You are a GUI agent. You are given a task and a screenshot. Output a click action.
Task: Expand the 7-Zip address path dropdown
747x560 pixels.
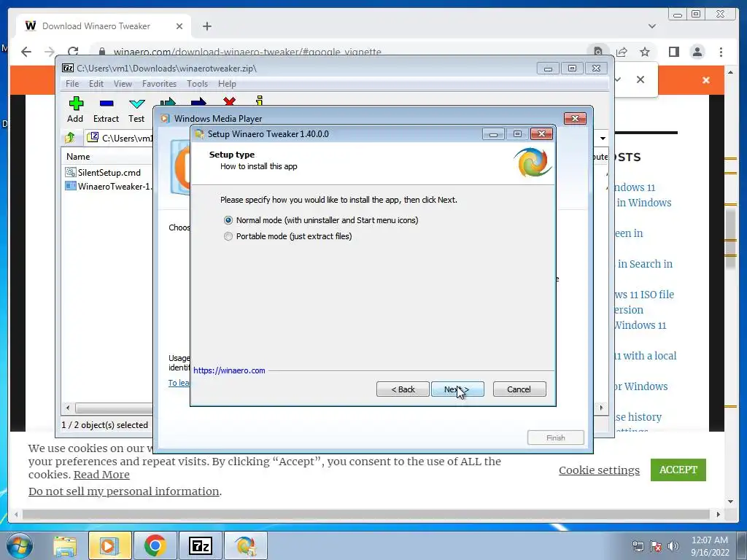pyautogui.click(x=603, y=138)
